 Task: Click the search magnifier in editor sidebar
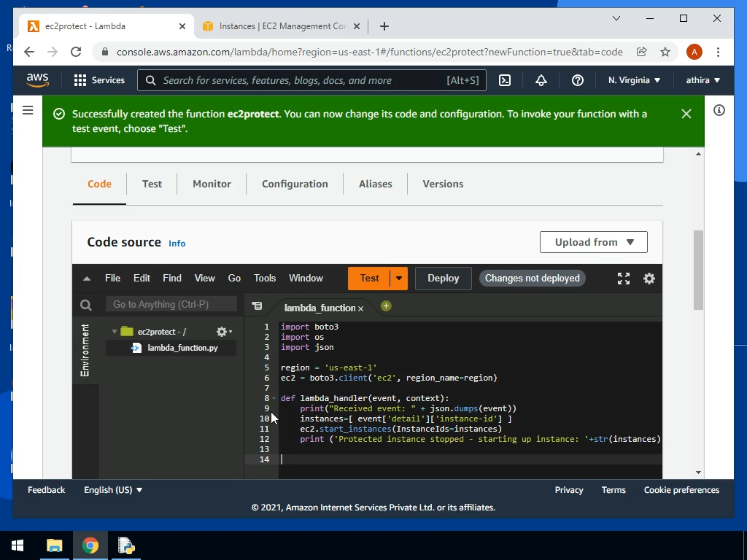pos(86,305)
